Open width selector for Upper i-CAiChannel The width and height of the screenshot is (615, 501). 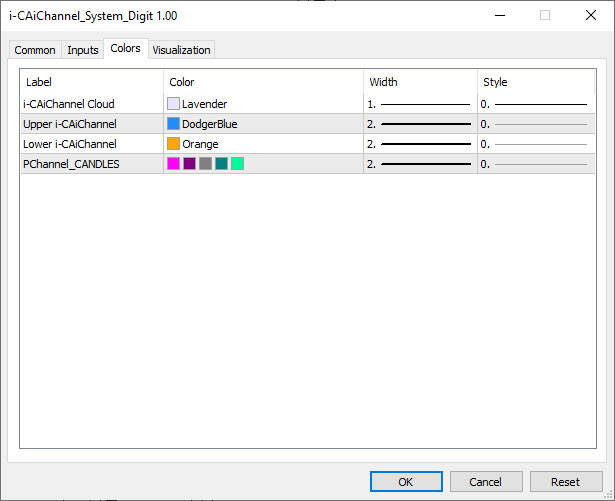point(420,124)
